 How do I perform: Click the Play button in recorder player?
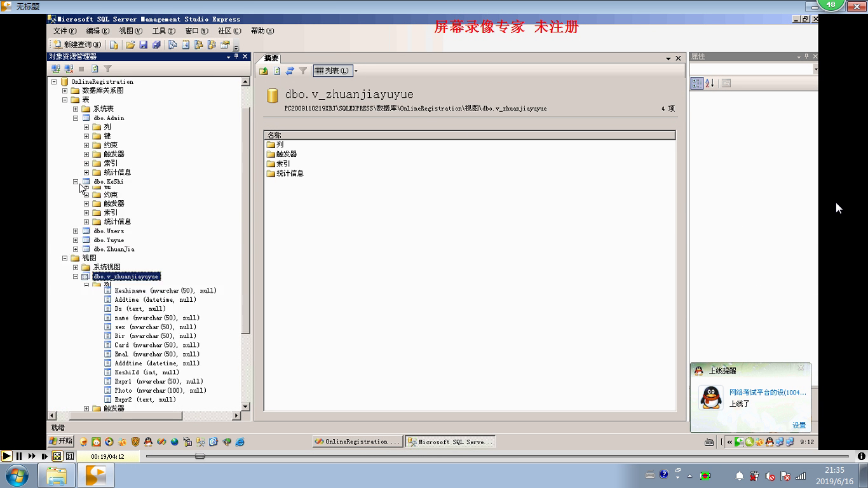6,456
